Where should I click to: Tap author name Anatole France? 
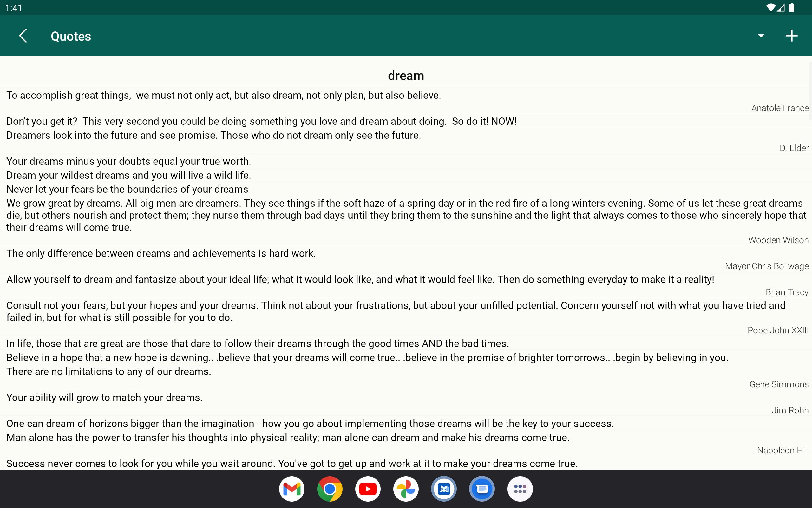tap(780, 108)
